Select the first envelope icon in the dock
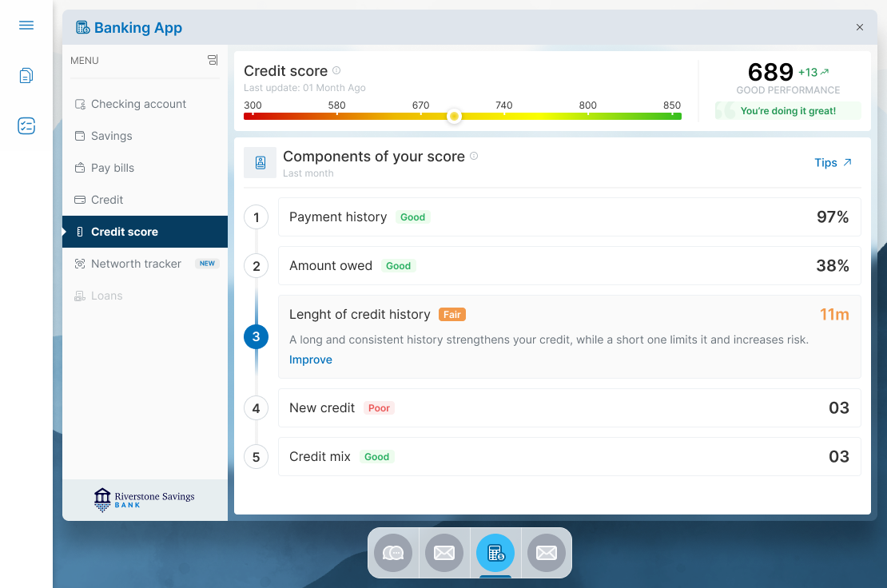This screenshot has height=588, width=887. 444,552
